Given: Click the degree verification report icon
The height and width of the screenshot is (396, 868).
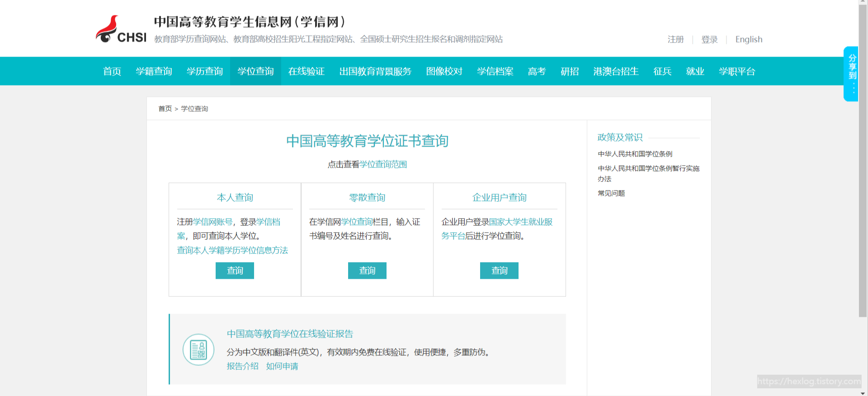Looking at the screenshot, I should click(x=198, y=350).
